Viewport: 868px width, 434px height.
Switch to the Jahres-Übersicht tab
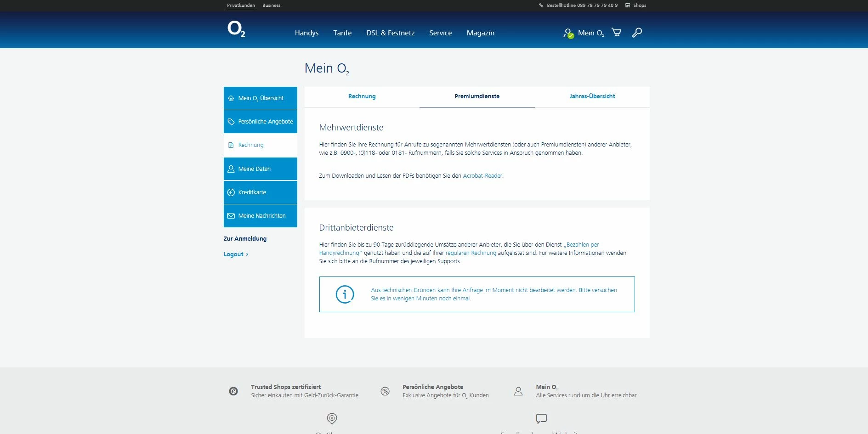(x=592, y=96)
